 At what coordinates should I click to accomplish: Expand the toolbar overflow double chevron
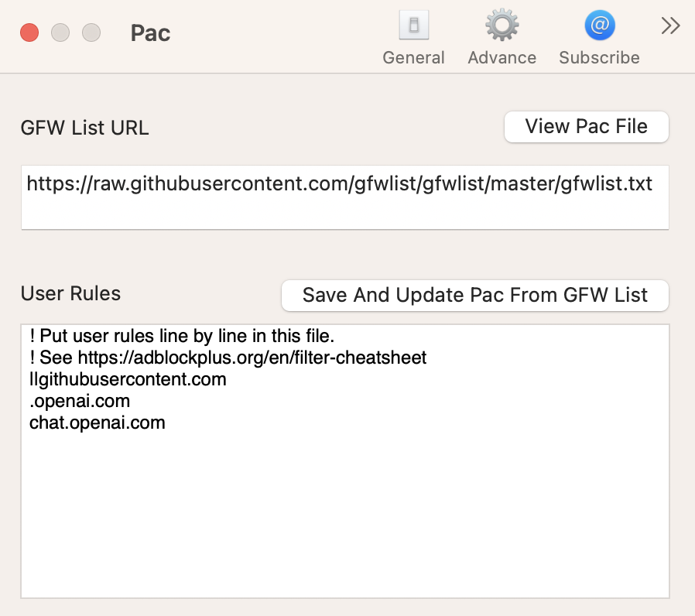[670, 26]
